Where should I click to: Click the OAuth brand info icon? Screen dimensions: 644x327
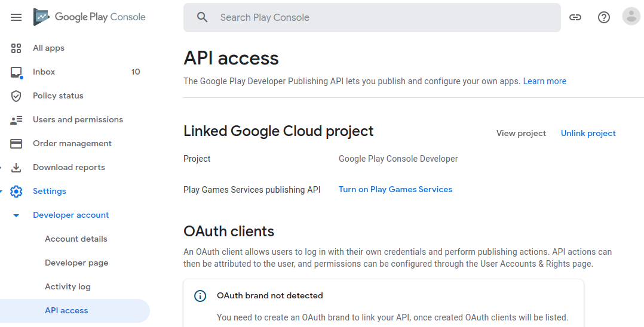pyautogui.click(x=200, y=296)
